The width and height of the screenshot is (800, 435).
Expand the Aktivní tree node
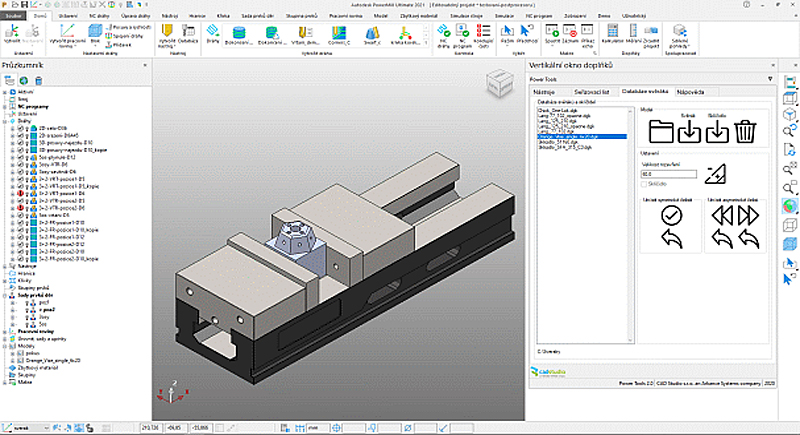5,92
